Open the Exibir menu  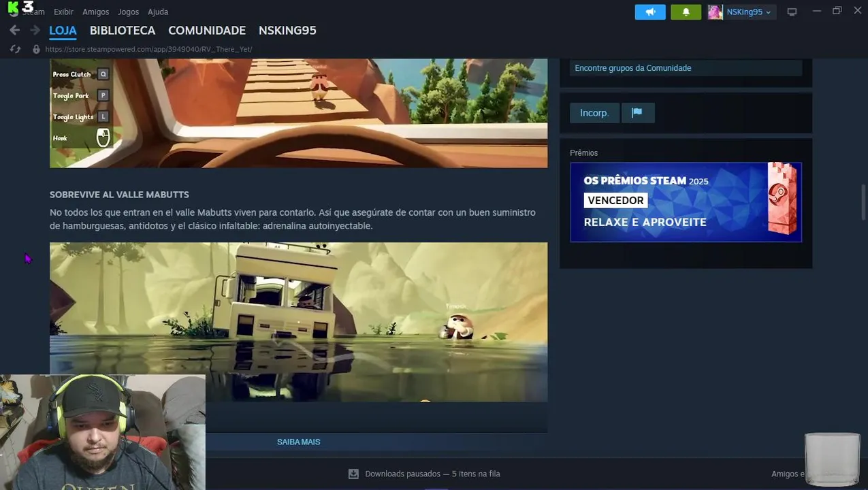(63, 12)
